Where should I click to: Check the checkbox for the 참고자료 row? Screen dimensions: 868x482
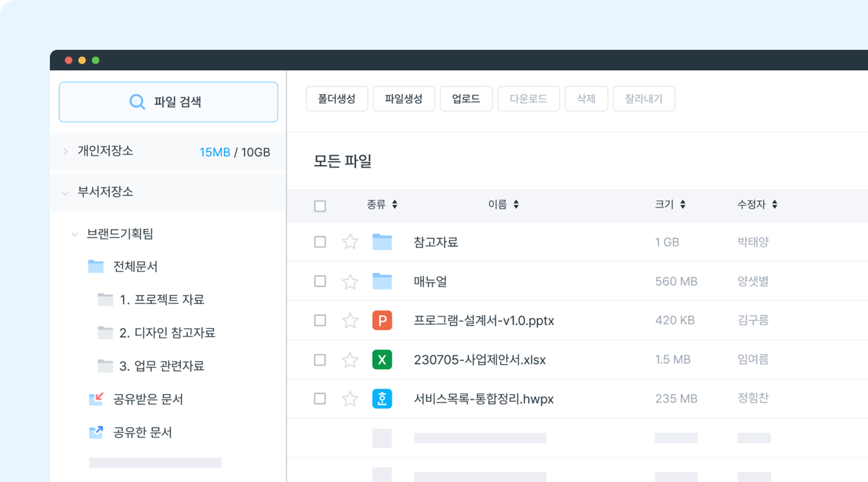(x=320, y=242)
